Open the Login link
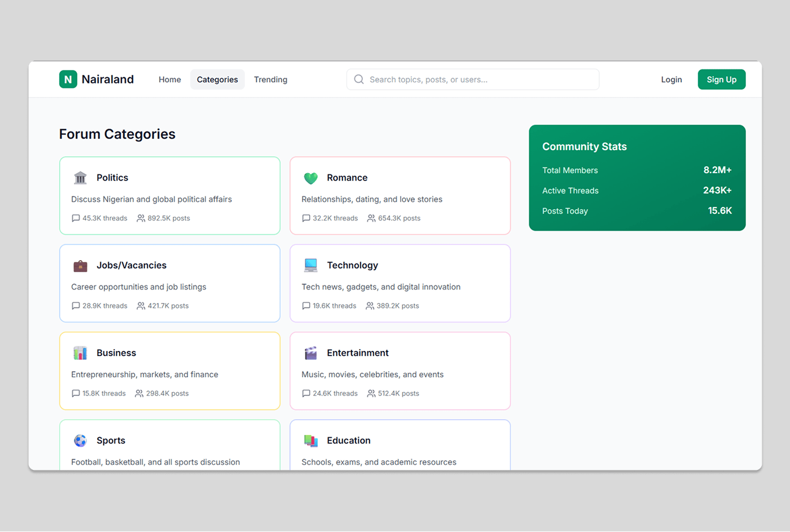 [x=671, y=80]
